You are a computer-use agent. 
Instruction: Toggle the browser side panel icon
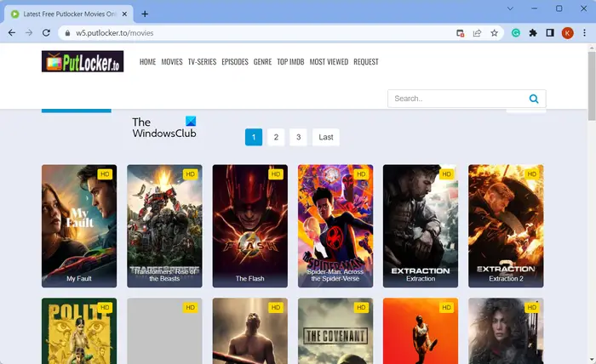tap(550, 33)
